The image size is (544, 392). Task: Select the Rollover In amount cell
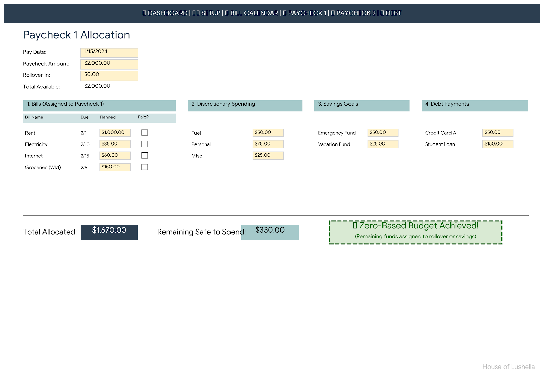pyautogui.click(x=109, y=76)
